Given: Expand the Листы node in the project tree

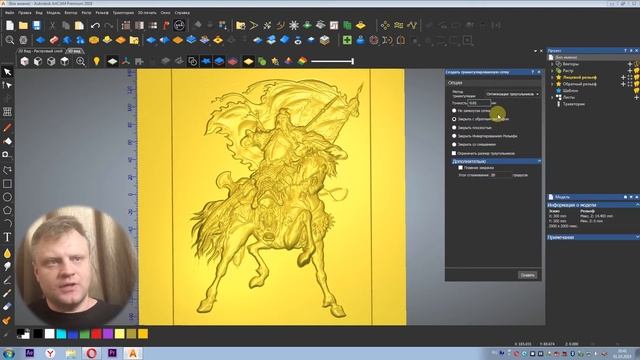Looking at the screenshot, I should (552, 98).
